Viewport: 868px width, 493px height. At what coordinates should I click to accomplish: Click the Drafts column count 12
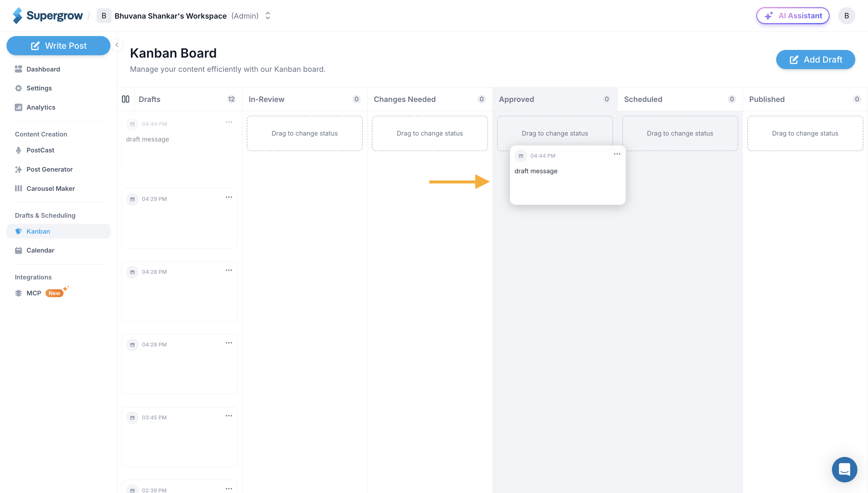231,99
